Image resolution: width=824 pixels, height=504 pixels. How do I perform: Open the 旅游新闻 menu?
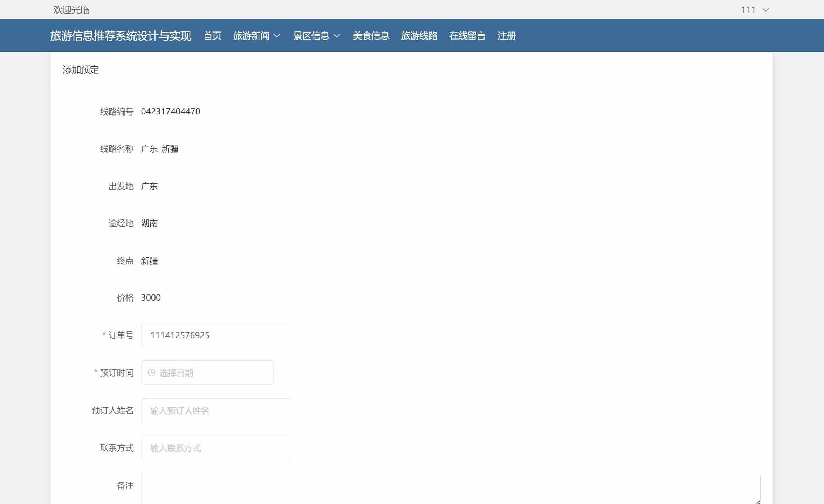251,36
